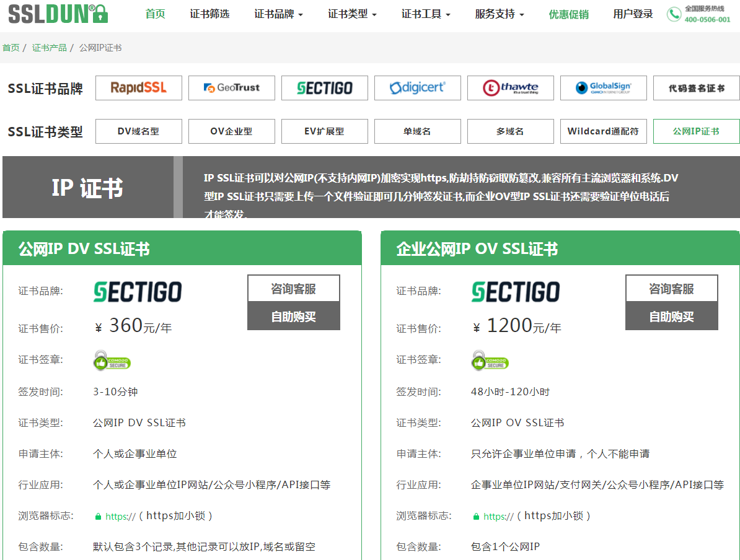The height and width of the screenshot is (560, 740).
Task: Filter by the EV扩展型 certificate type
Action: 325,131
